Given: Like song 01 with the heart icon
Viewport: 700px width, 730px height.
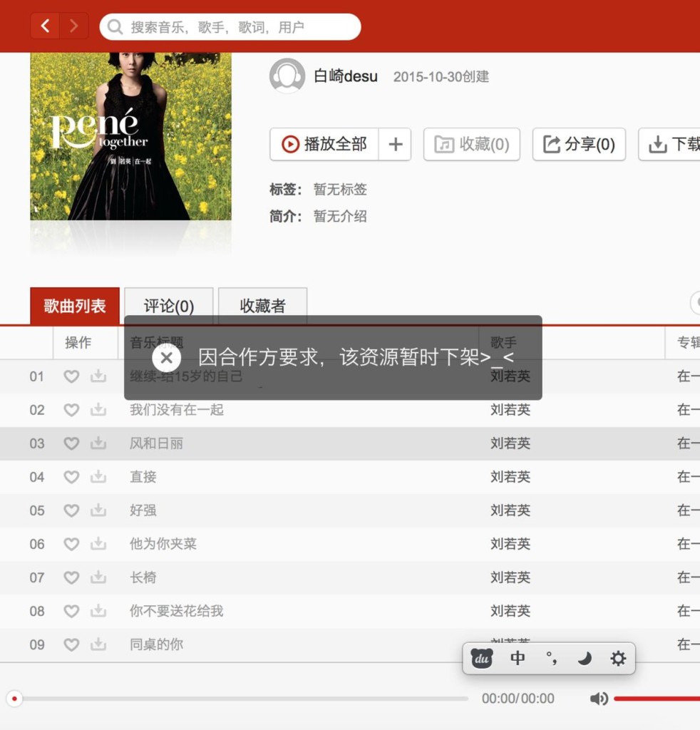Looking at the screenshot, I should pos(71,376).
